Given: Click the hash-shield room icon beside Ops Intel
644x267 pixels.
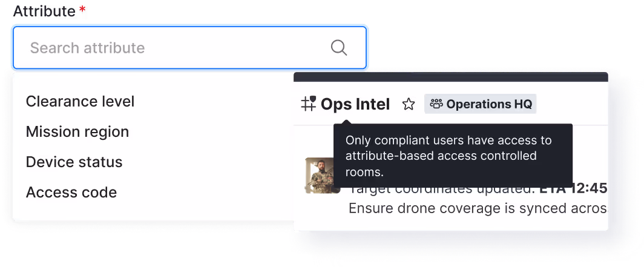Looking at the screenshot, I should coord(309,104).
